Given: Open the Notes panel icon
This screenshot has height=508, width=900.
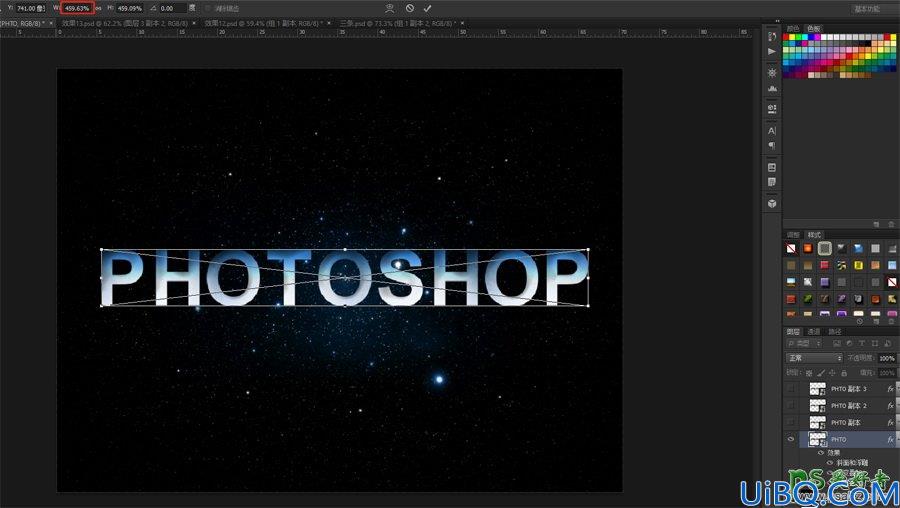Looking at the screenshot, I should click(x=772, y=182).
